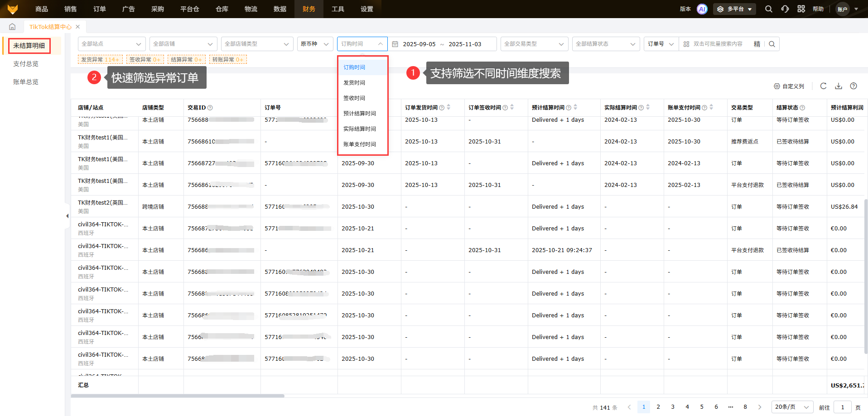
Task: Open the 全部结算状态 dropdown
Action: (x=606, y=44)
